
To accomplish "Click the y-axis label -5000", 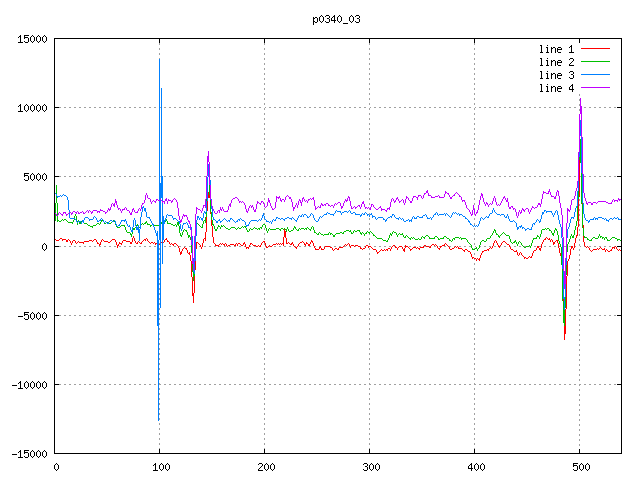I will [32, 316].
